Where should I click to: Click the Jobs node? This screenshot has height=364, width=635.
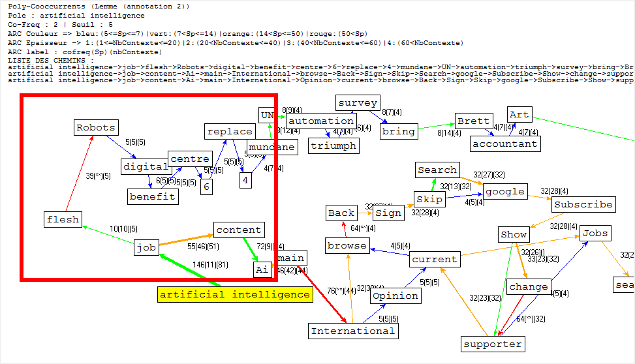(595, 234)
